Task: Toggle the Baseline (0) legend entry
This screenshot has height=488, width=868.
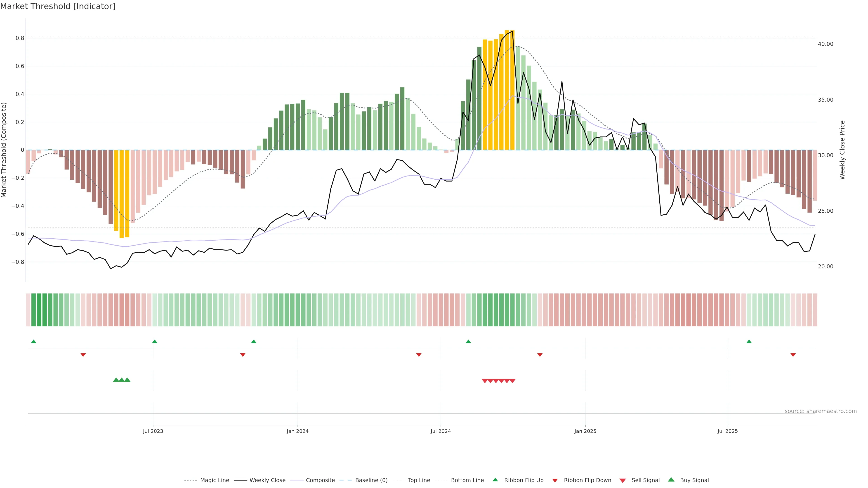Action: (x=371, y=480)
